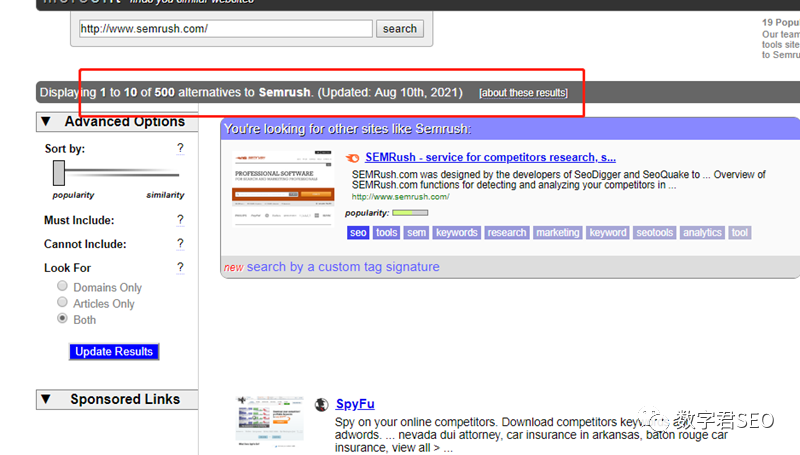Click the SEMRush flame favicon icon

pyautogui.click(x=353, y=158)
